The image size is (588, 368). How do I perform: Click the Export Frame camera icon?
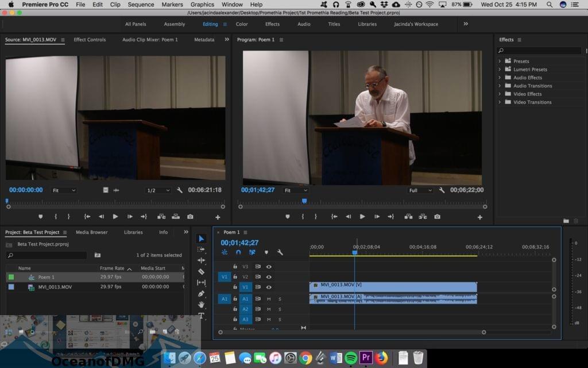point(438,216)
